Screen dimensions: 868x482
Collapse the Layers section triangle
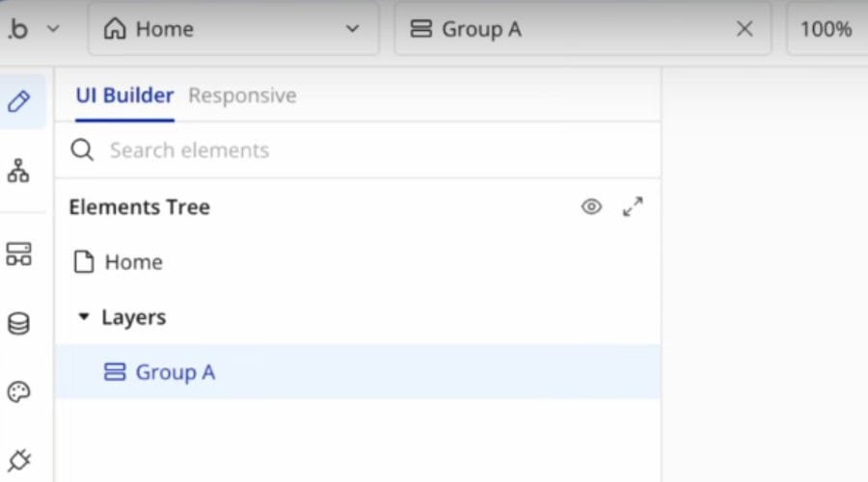click(x=84, y=316)
